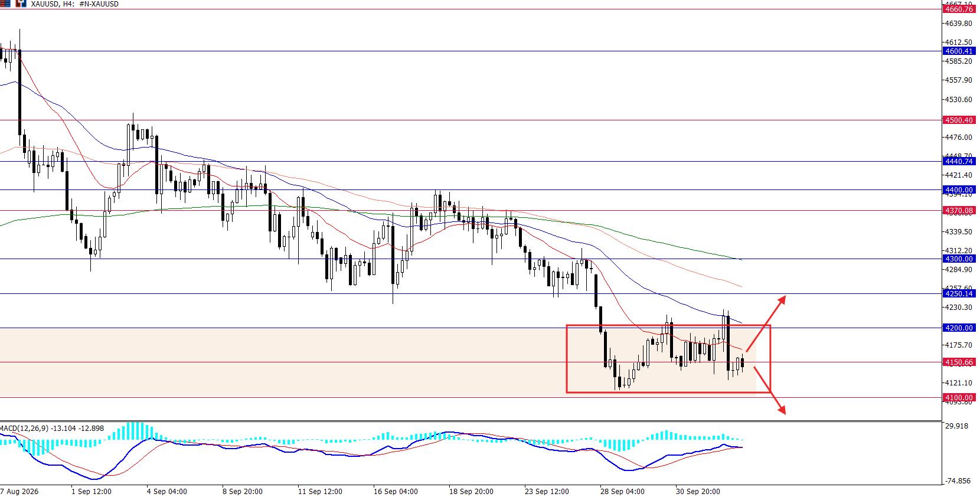Click the 23 Sep 12:00 time label
This screenshot has height=497, width=980.
tap(547, 492)
